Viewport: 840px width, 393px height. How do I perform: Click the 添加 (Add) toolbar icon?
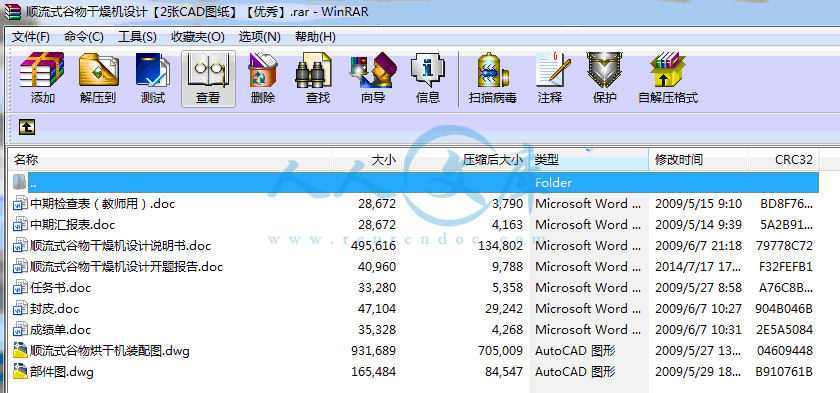(x=42, y=79)
